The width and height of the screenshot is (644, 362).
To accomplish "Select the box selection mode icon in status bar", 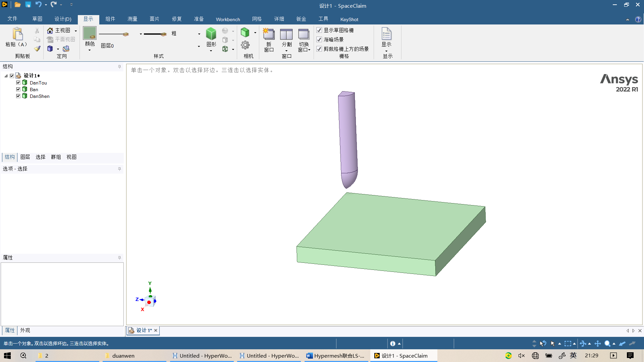I will (x=568, y=344).
